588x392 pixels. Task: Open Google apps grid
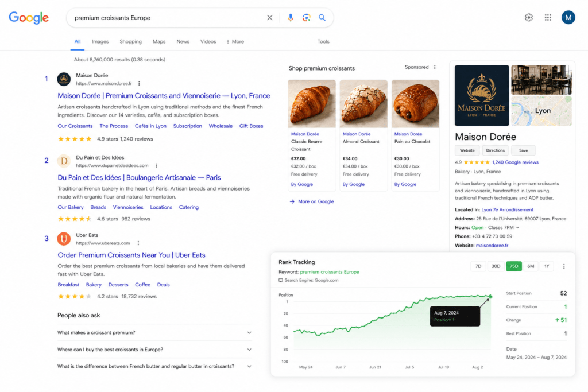pyautogui.click(x=548, y=17)
